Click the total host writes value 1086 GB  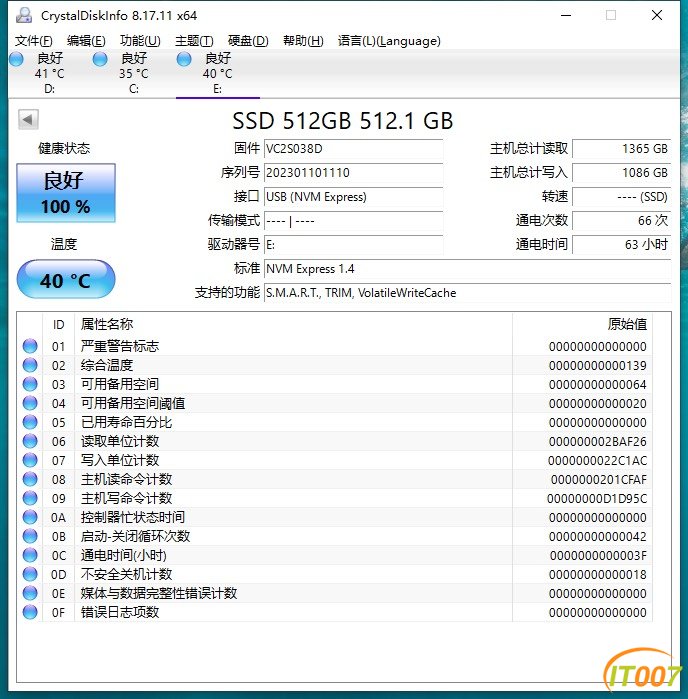pyautogui.click(x=622, y=173)
